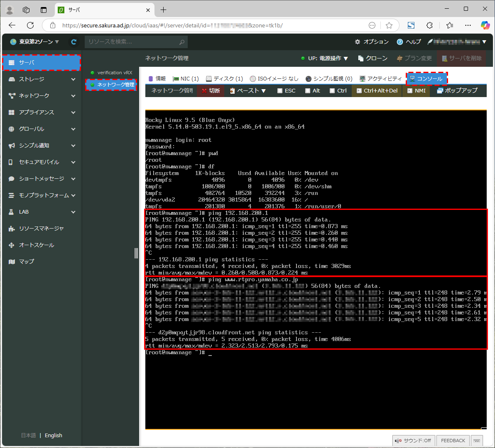Open browser Settings and more menu
The width and height of the screenshot is (495, 448).
468,25
